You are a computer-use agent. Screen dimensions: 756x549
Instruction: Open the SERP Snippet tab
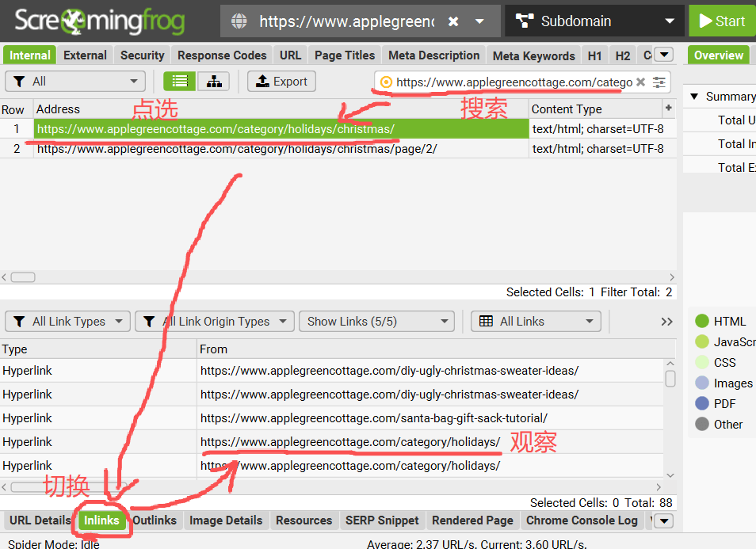pyautogui.click(x=382, y=520)
